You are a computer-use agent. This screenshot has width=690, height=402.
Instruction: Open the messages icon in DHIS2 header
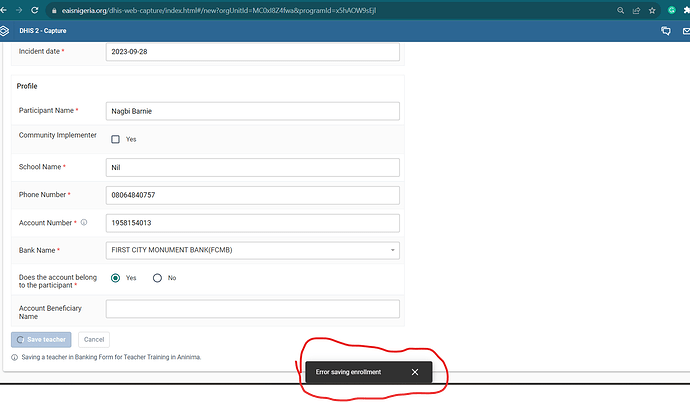(x=666, y=30)
